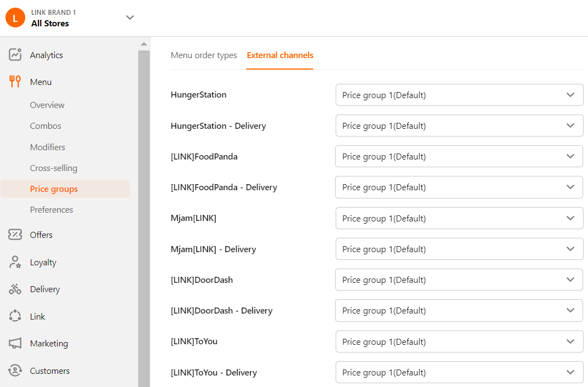Image resolution: width=588 pixels, height=387 pixels.
Task: Open [LINK]DoorDash - Delivery price group dropdown
Action: tap(460, 311)
